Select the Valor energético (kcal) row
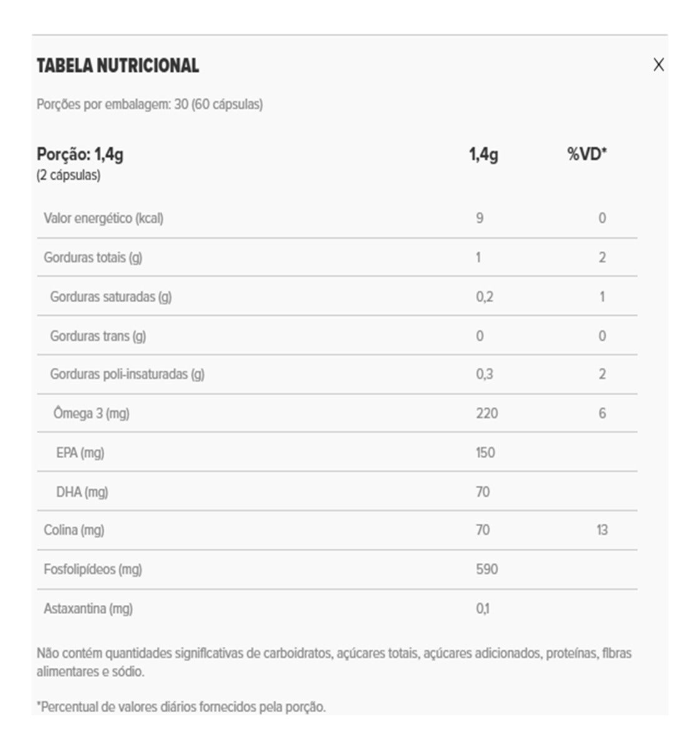The height and width of the screenshot is (749, 700). [337, 218]
